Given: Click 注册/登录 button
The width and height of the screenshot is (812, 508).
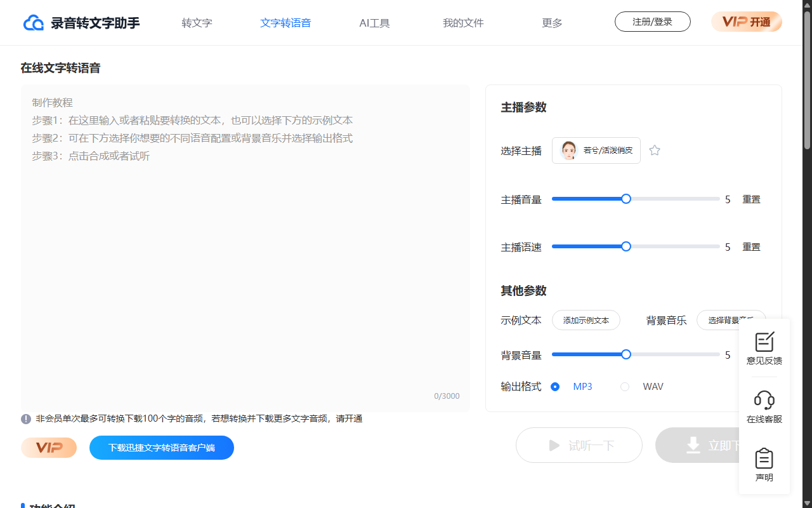Looking at the screenshot, I should click(x=653, y=22).
